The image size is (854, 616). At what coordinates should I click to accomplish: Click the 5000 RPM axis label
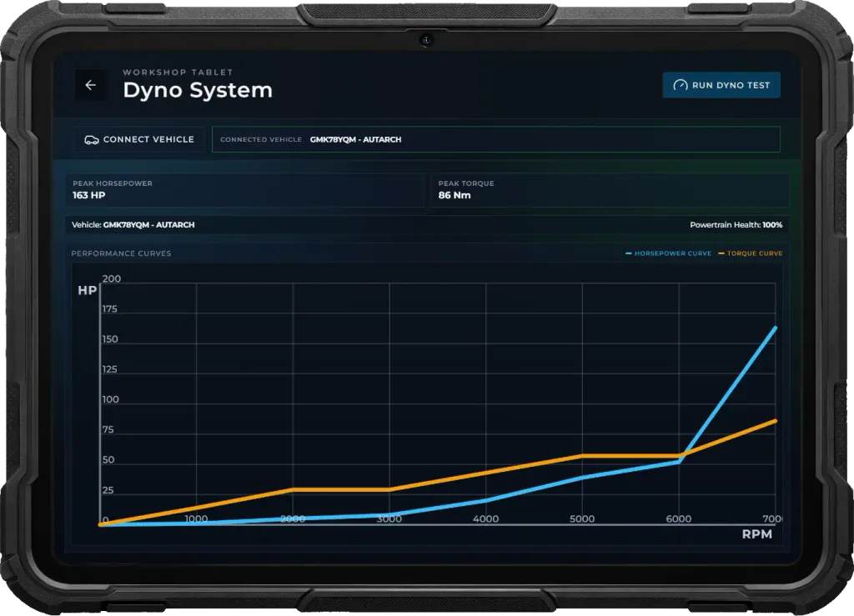click(x=581, y=518)
